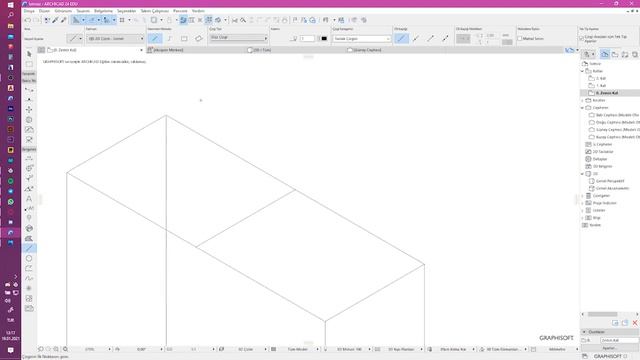Select the Spline tool in toolbox
Image resolution: width=640 pixels, height=360 pixels.
coord(29,278)
